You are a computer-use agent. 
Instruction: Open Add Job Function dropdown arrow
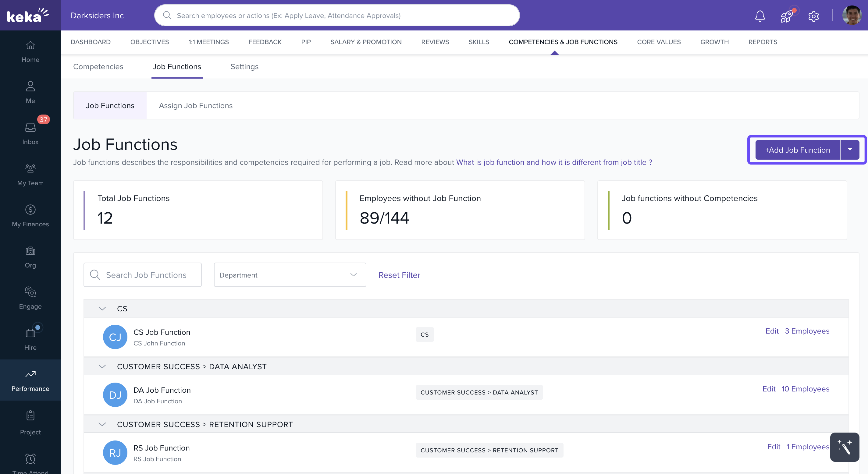pyautogui.click(x=849, y=150)
